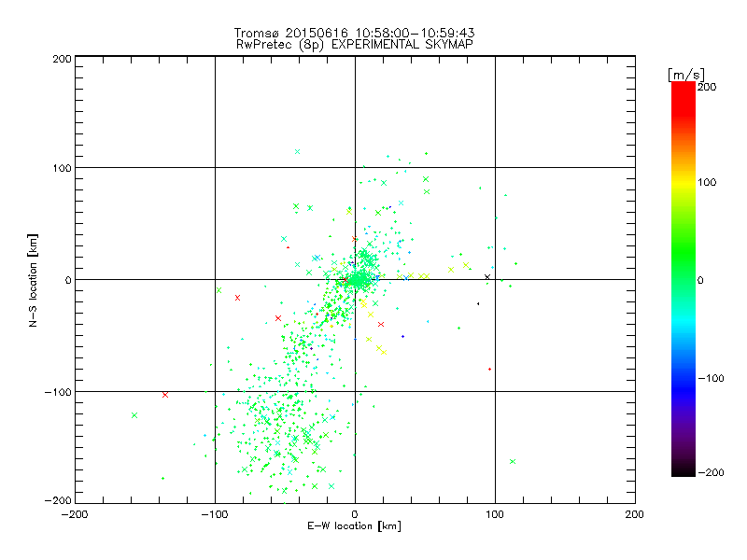747x560 pixels.
Task: Click the far-left green X marker below -100 line
Action: 134,415
